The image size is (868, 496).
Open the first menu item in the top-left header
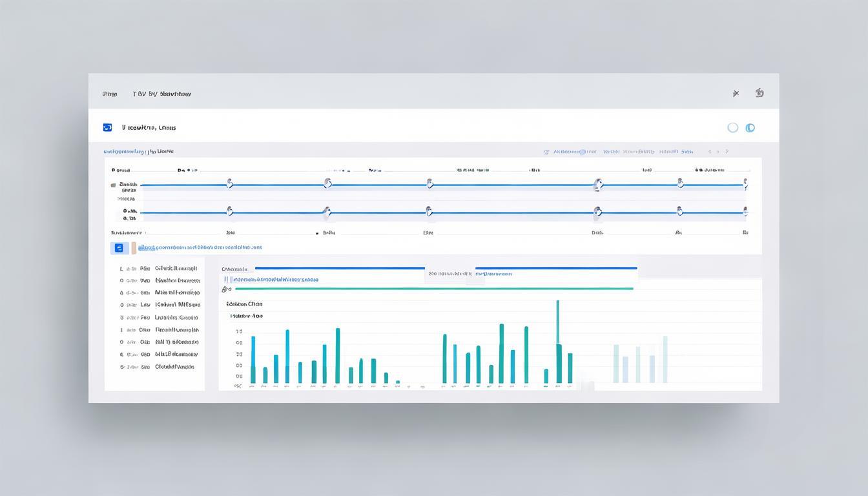pyautogui.click(x=110, y=94)
